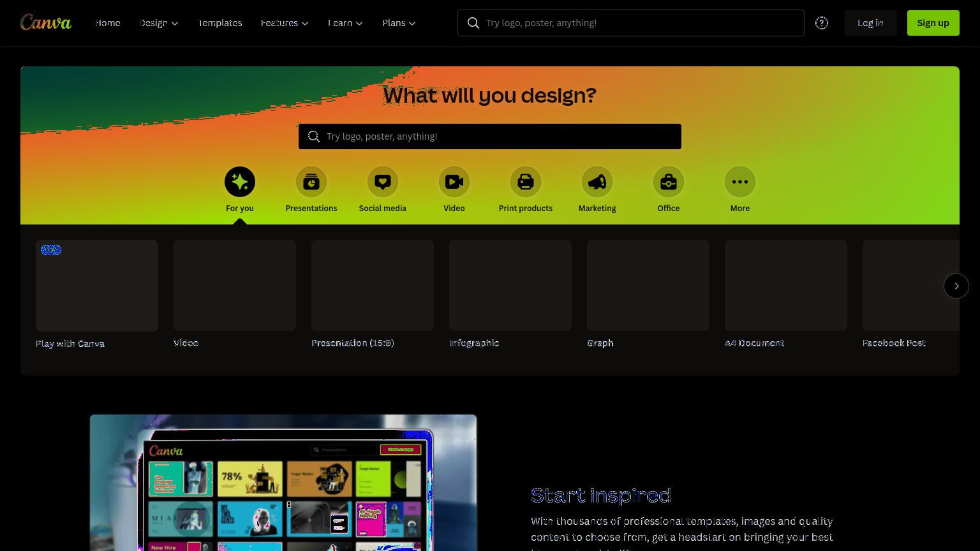Click the next arrow on the design carousel

956,286
